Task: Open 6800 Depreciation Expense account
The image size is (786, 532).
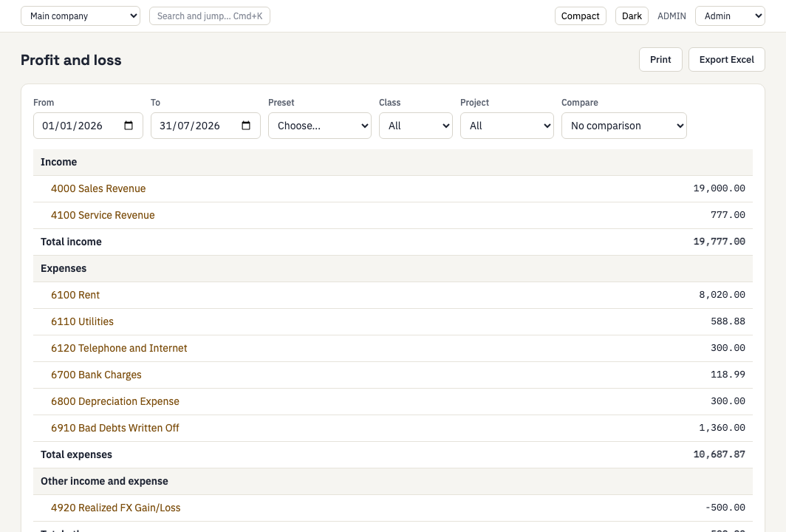Action: [115, 401]
